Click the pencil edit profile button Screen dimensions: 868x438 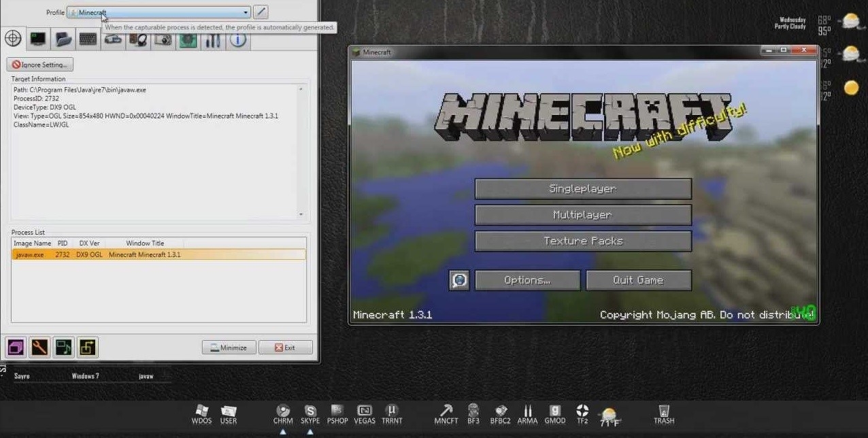(261, 12)
